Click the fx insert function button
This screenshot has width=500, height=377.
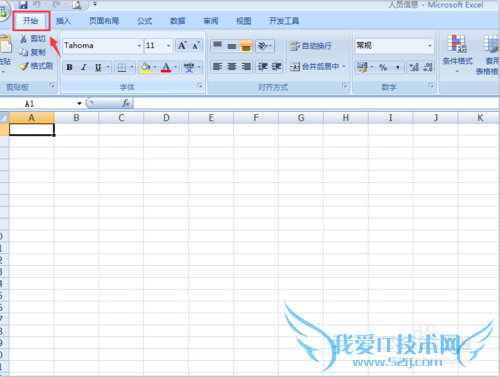click(126, 103)
